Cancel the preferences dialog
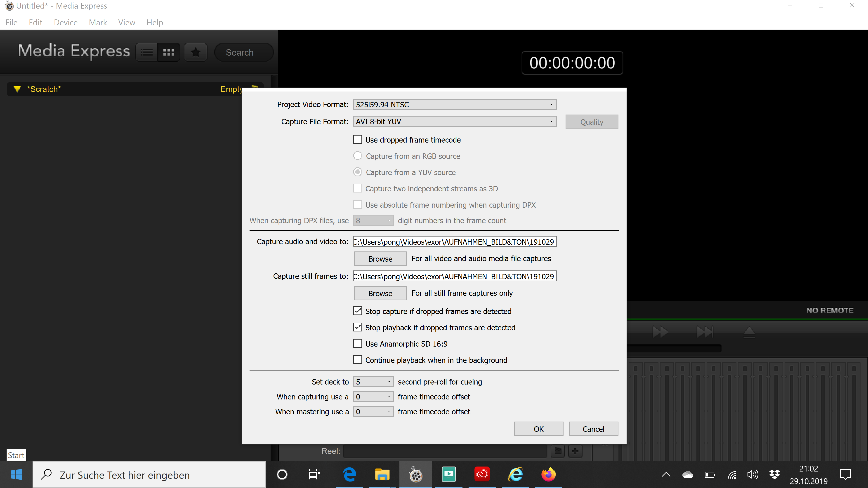 pos(593,429)
